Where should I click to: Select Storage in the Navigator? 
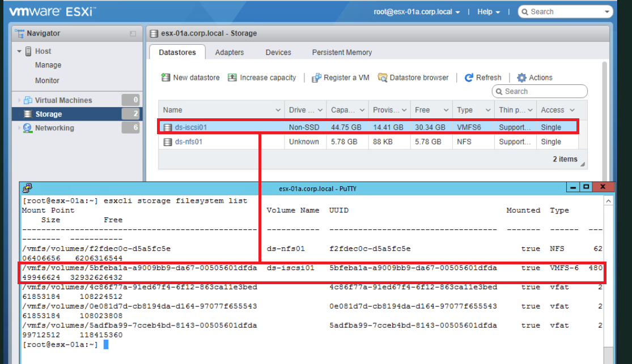coord(77,114)
